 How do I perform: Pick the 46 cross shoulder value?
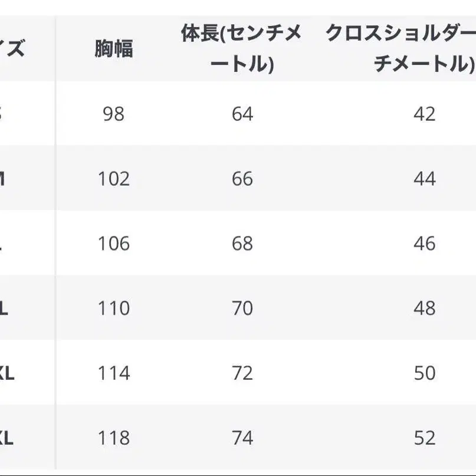point(424,243)
